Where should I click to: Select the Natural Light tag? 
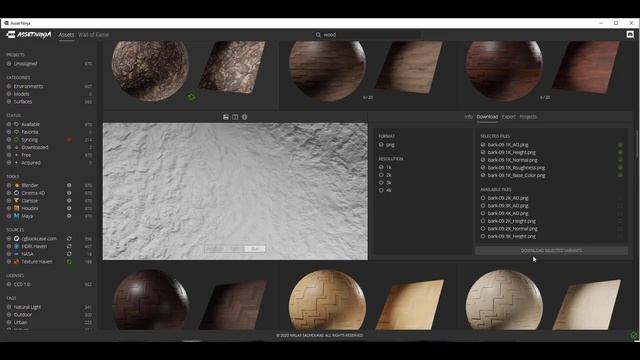27,307
